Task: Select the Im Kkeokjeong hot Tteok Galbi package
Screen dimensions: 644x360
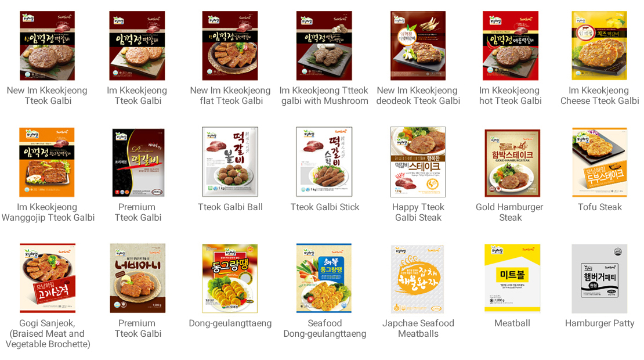Action: pyautogui.click(x=511, y=46)
